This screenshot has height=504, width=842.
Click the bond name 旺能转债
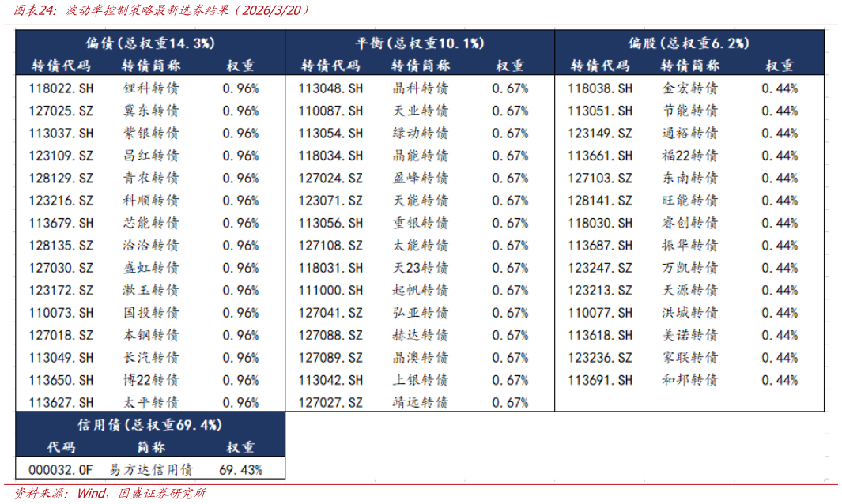click(x=690, y=201)
